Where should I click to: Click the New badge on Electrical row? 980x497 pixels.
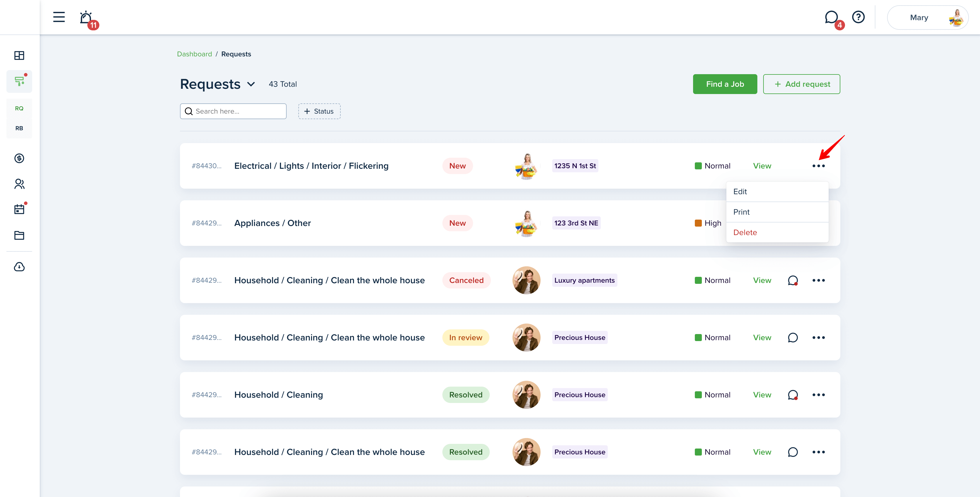point(457,166)
